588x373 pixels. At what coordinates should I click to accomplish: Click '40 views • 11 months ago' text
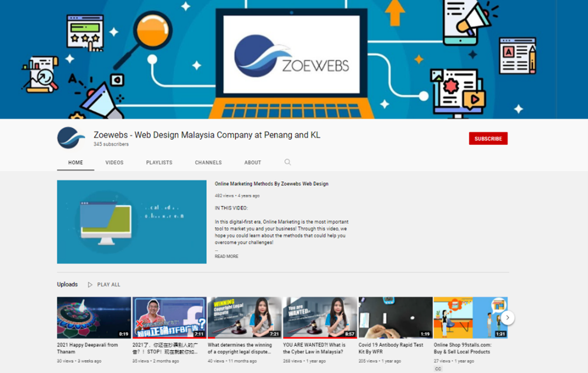click(232, 361)
